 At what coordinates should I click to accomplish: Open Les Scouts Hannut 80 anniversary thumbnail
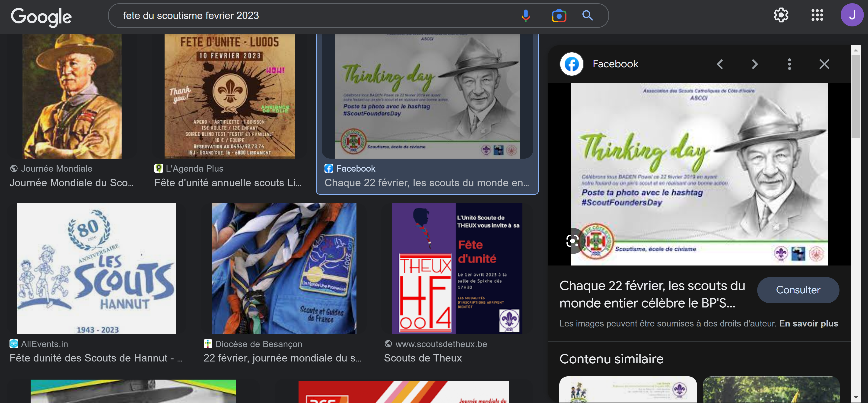click(x=97, y=269)
